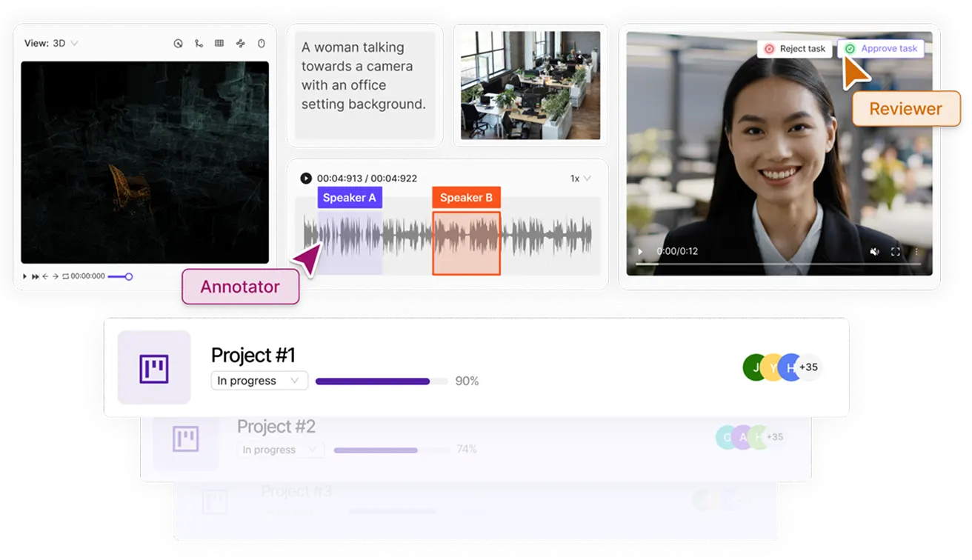
Task: Open the 1x playback speed dropdown
Action: [x=581, y=179]
